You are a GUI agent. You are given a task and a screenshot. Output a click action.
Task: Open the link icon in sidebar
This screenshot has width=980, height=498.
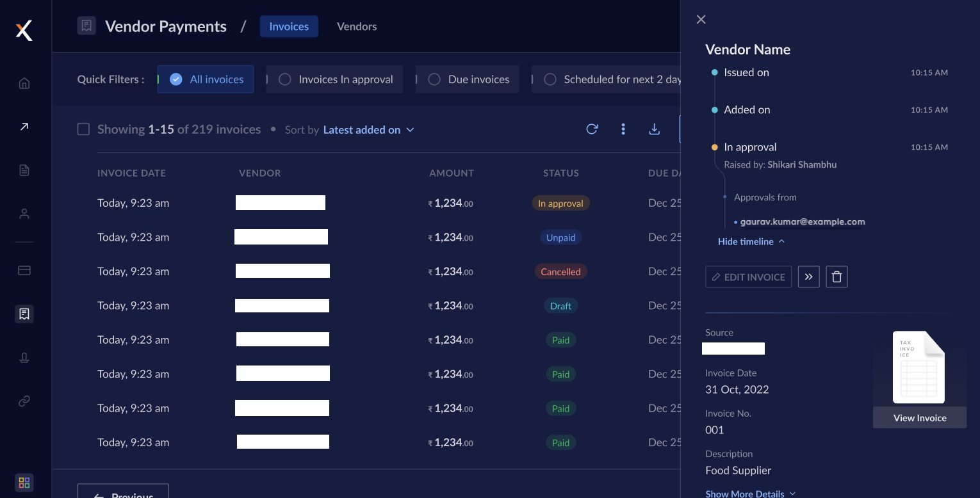pos(24,401)
